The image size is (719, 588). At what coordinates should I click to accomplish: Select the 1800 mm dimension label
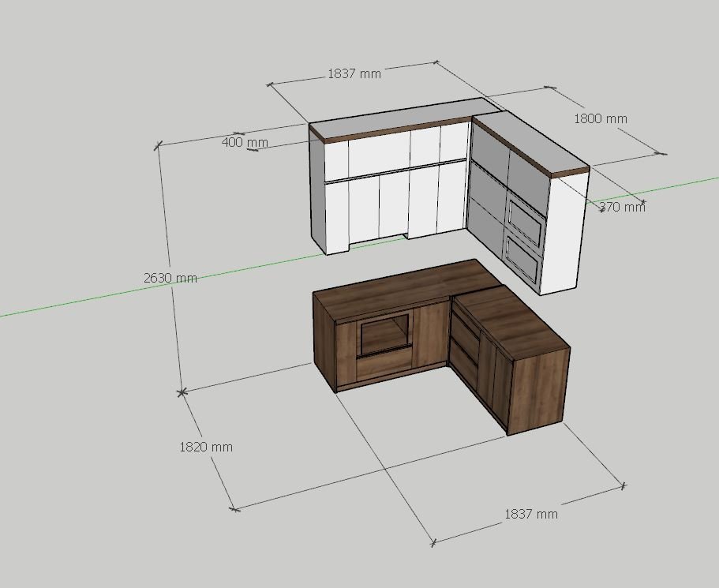point(601,119)
